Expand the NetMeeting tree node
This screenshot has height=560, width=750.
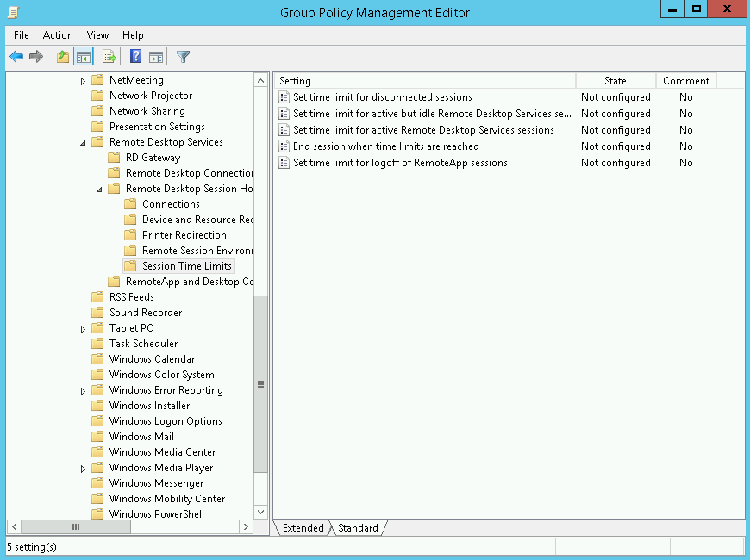(83, 81)
